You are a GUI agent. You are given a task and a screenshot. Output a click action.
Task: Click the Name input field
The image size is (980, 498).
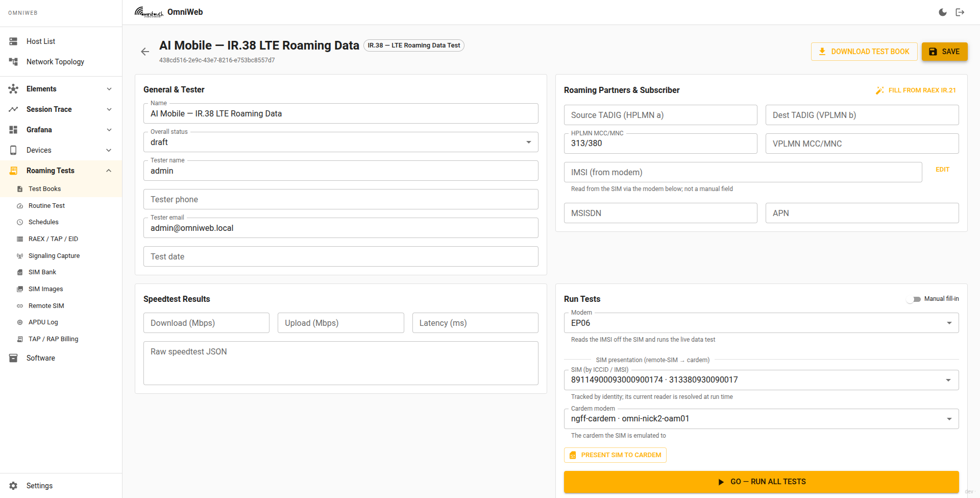341,113
